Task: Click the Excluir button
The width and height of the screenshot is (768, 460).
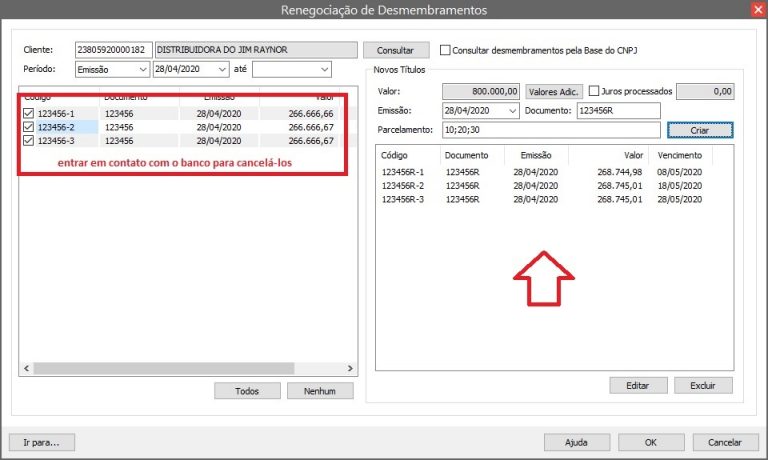Action: [x=703, y=386]
